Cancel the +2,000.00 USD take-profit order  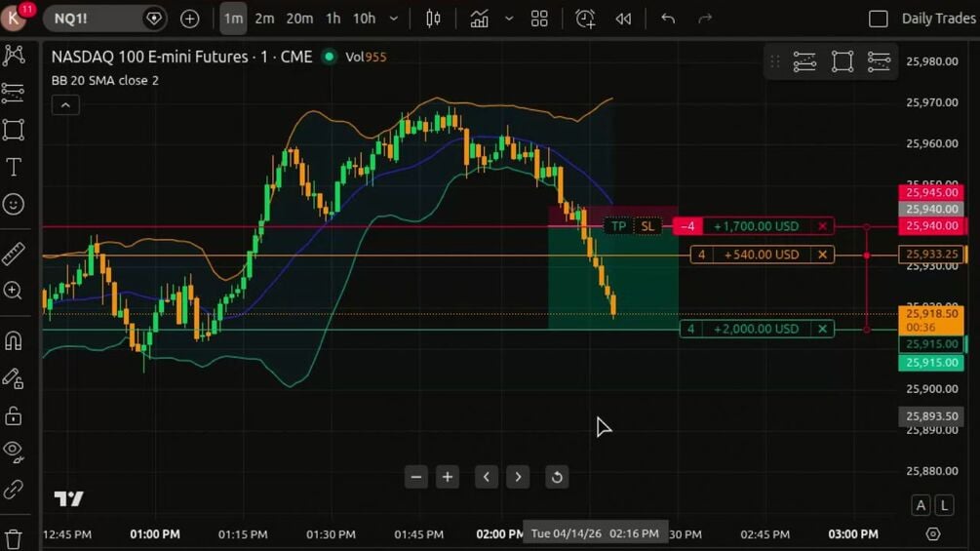[822, 329]
